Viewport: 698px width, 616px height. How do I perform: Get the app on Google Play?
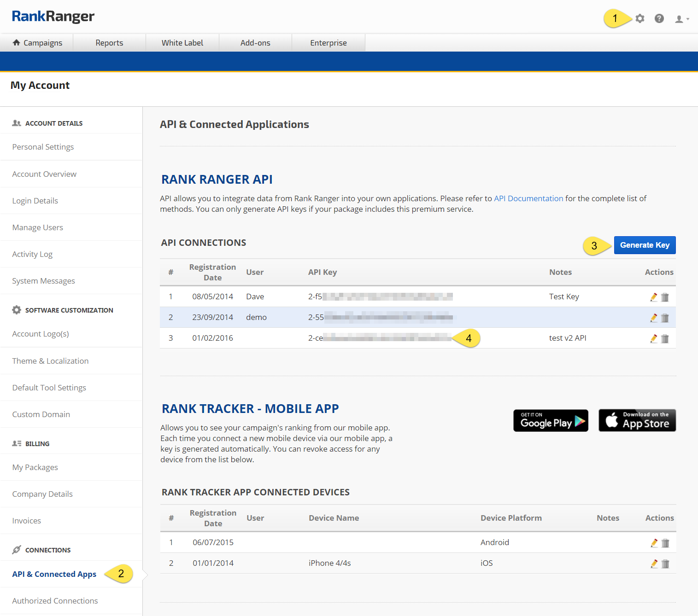click(551, 420)
